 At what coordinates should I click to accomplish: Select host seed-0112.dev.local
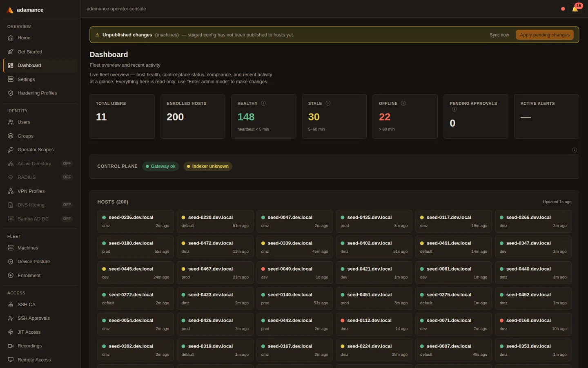[374, 324]
